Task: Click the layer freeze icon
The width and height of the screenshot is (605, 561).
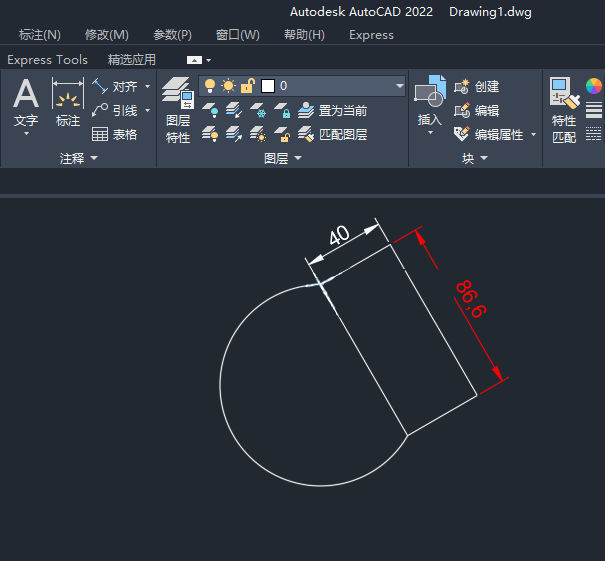Action: point(258,110)
